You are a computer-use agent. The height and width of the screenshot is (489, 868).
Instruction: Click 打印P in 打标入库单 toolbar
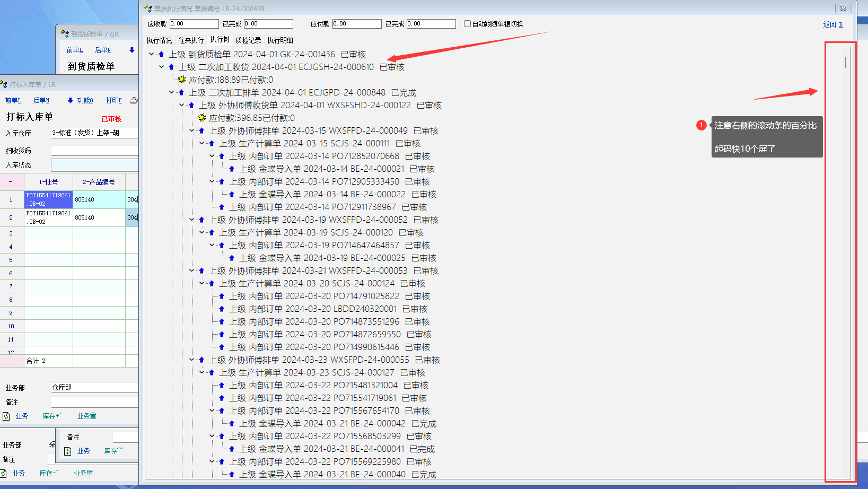pyautogui.click(x=113, y=100)
